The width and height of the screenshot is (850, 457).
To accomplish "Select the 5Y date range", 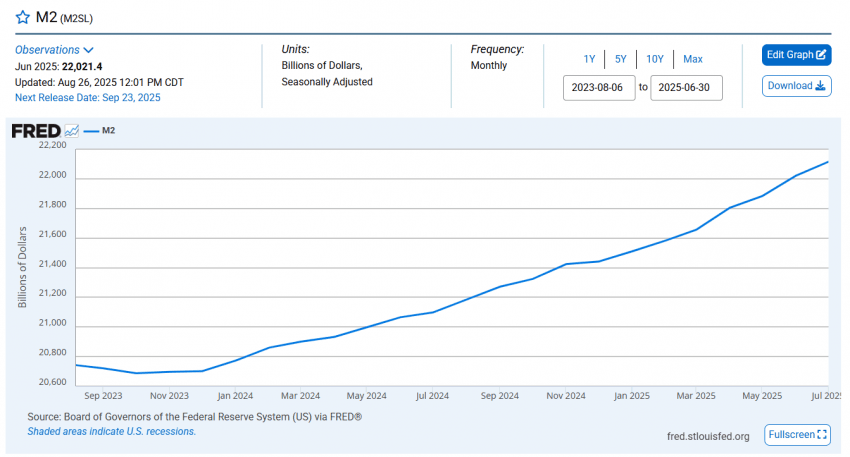I will (x=620, y=59).
